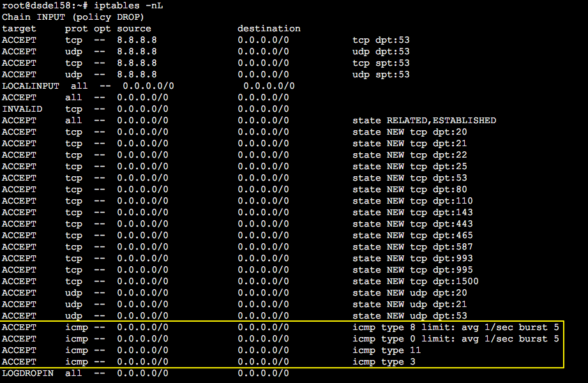Click the 'udp spt:53' rule text

(x=381, y=75)
